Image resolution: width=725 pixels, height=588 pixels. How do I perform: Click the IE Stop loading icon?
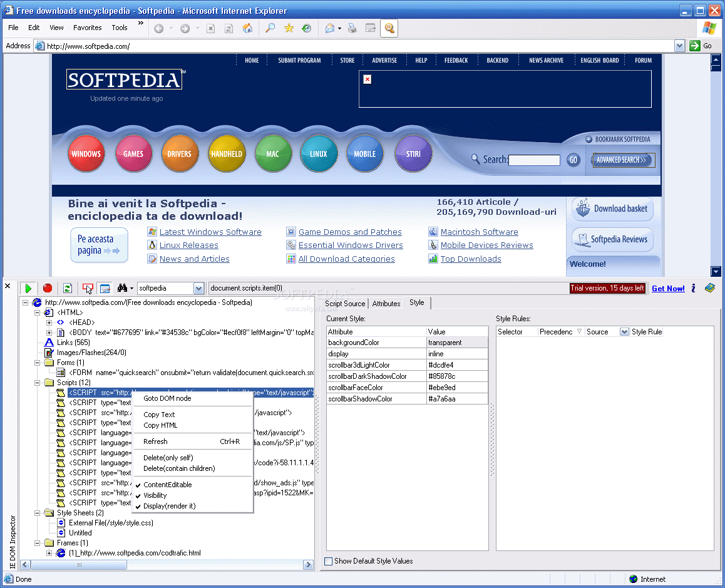[x=210, y=29]
